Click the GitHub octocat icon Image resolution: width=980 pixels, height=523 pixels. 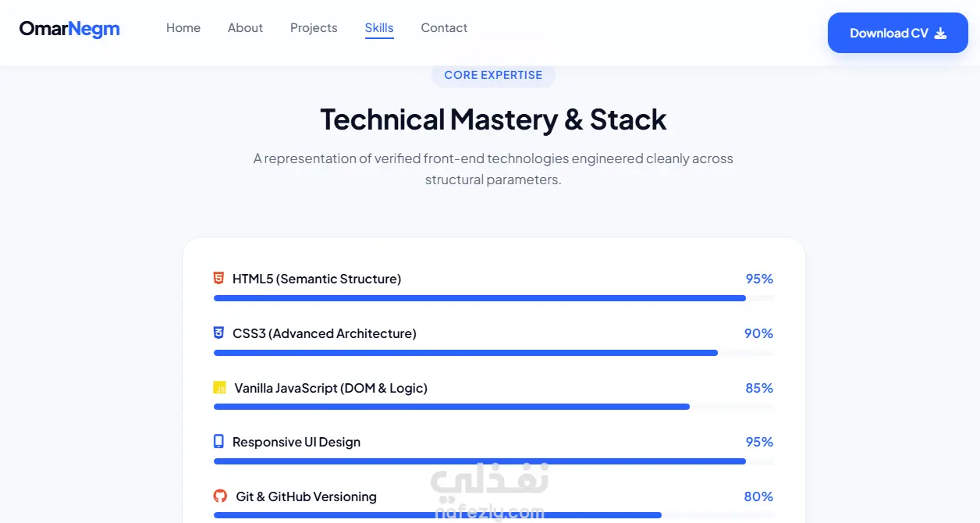(220, 496)
